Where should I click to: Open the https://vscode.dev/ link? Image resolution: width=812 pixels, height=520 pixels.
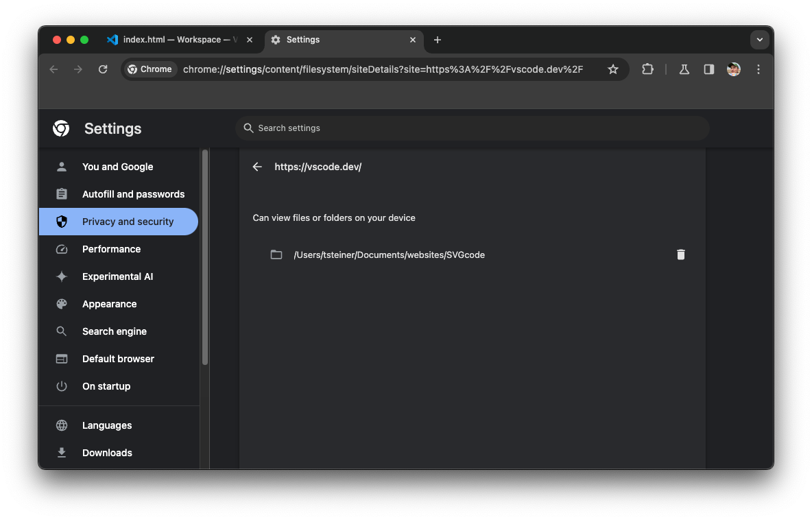318,167
